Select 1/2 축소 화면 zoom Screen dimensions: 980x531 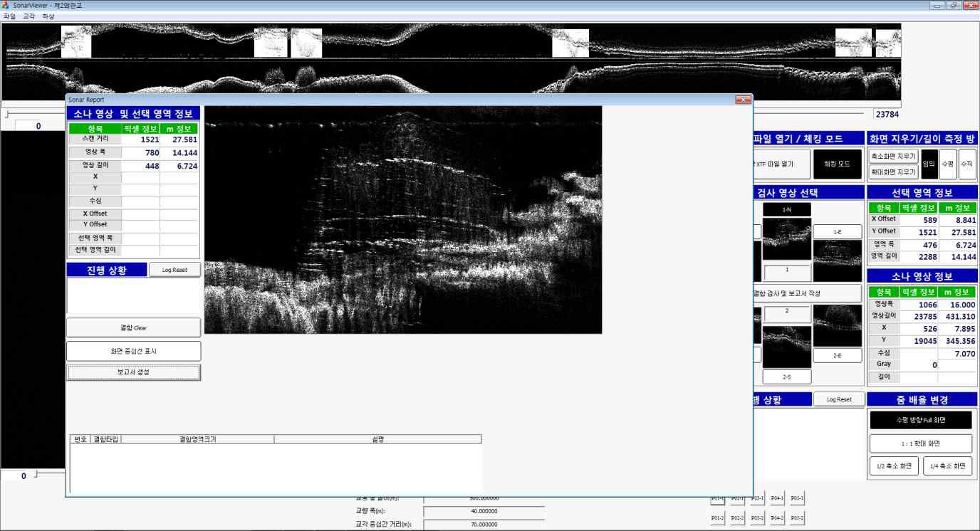pos(894,466)
